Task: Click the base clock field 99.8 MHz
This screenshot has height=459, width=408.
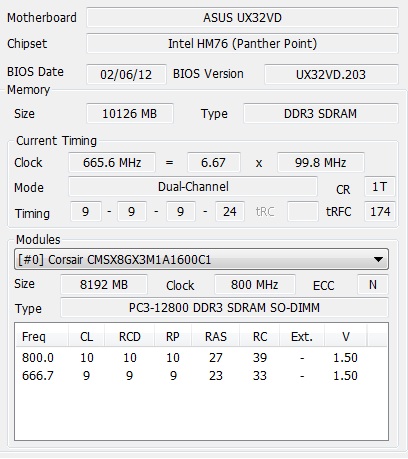Action: click(321, 163)
